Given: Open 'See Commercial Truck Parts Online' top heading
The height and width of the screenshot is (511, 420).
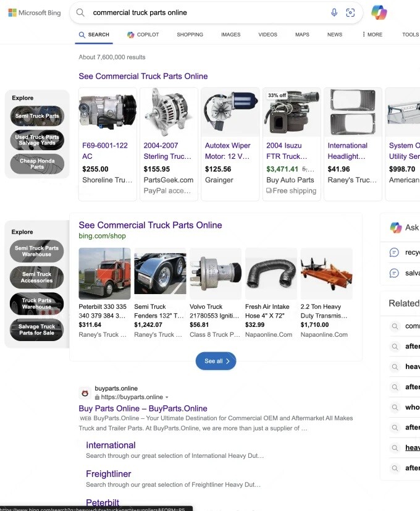Looking at the screenshot, I should tap(143, 76).
